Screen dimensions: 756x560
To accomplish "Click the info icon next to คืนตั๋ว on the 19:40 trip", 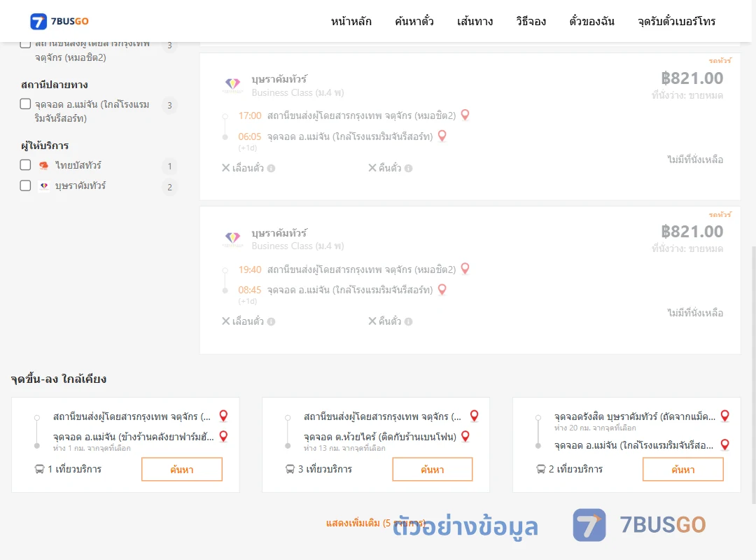I will pos(408,322).
